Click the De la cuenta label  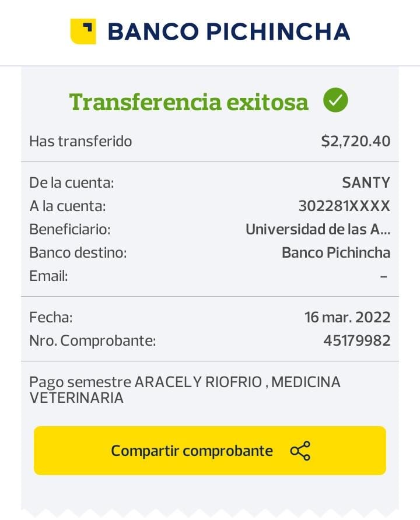point(72,182)
